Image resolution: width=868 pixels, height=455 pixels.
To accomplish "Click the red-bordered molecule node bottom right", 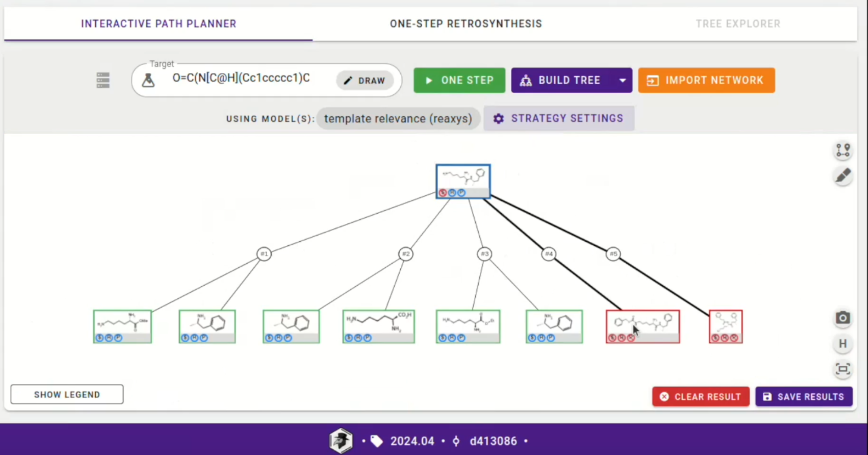I will (x=724, y=325).
